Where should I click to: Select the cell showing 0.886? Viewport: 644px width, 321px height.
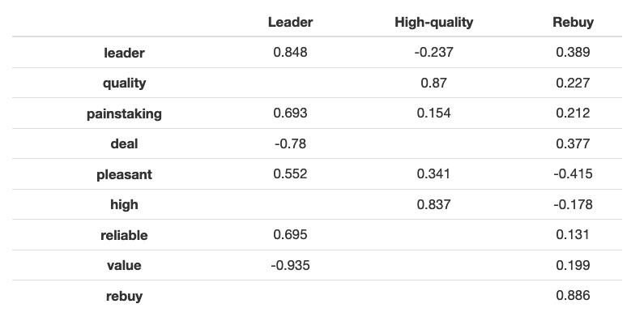click(573, 296)
